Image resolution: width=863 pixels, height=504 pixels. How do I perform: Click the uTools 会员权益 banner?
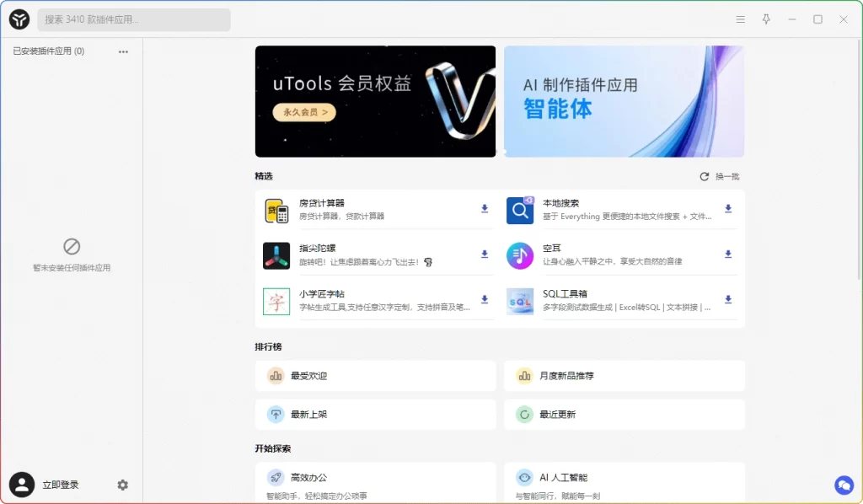point(375,101)
